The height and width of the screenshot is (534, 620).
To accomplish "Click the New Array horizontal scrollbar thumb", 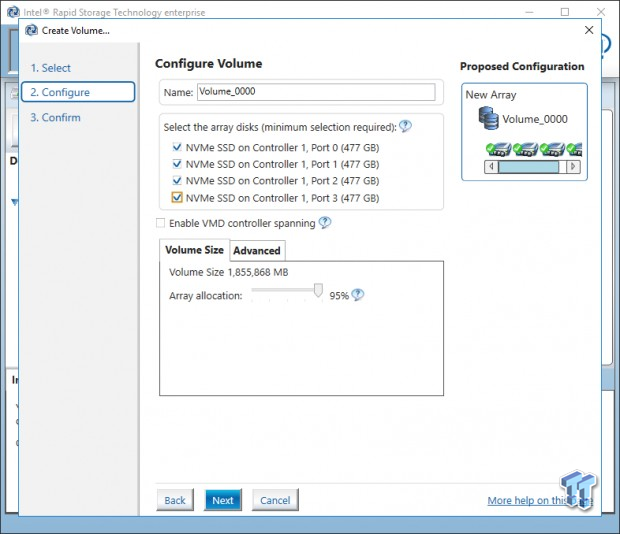I will (x=529, y=167).
